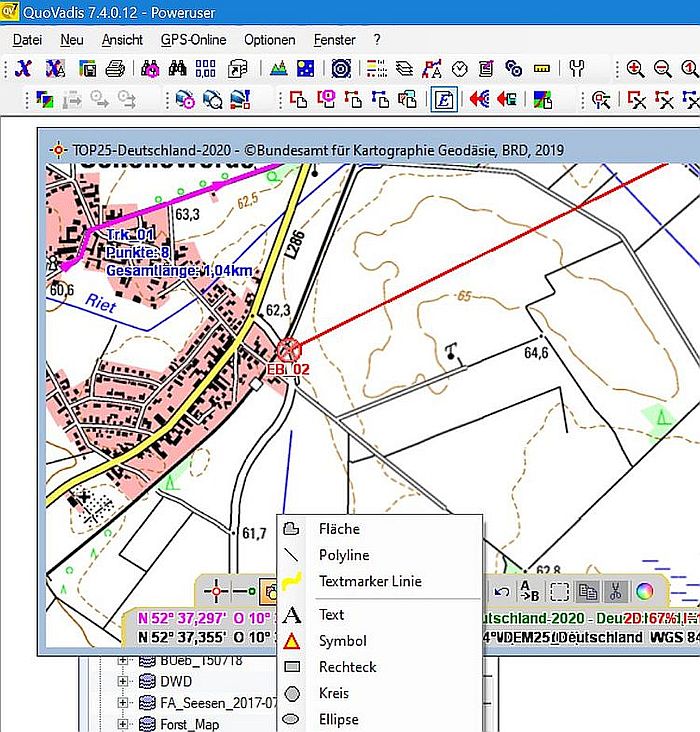Click the route with letter A icon
Viewport: 700px width, 732px height.
coord(431,69)
